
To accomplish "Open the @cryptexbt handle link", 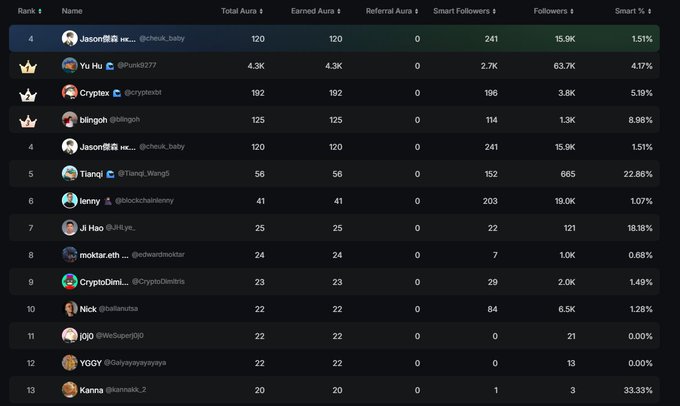I will click(143, 92).
